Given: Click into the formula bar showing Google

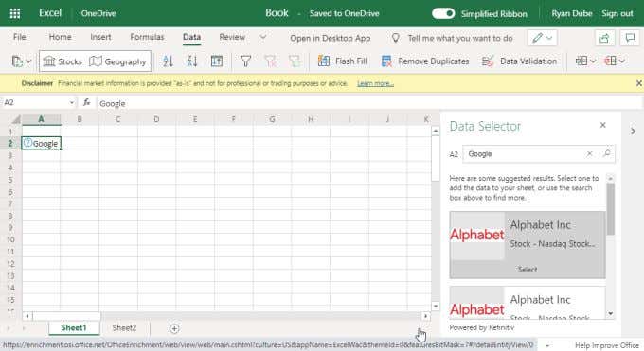Looking at the screenshot, I should [369, 103].
